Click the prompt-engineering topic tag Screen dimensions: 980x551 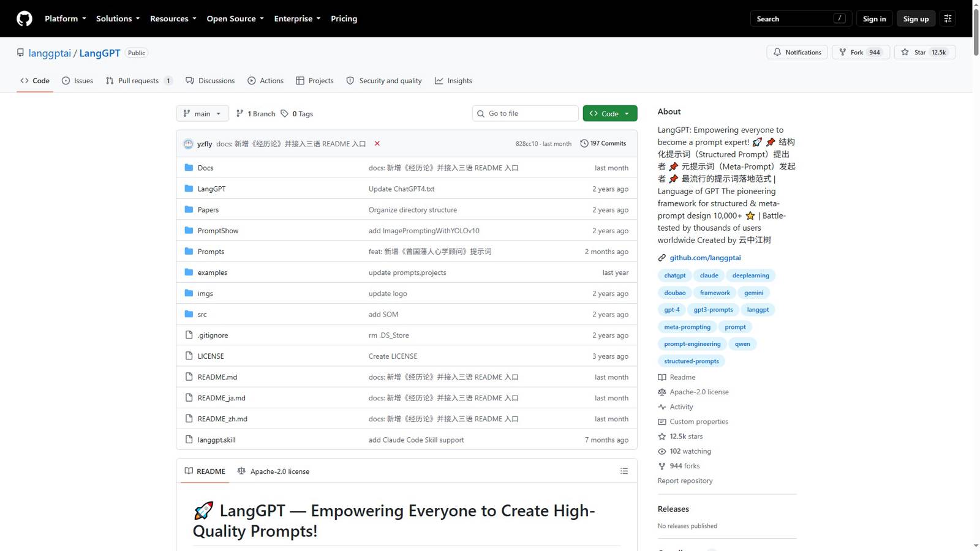click(x=692, y=344)
